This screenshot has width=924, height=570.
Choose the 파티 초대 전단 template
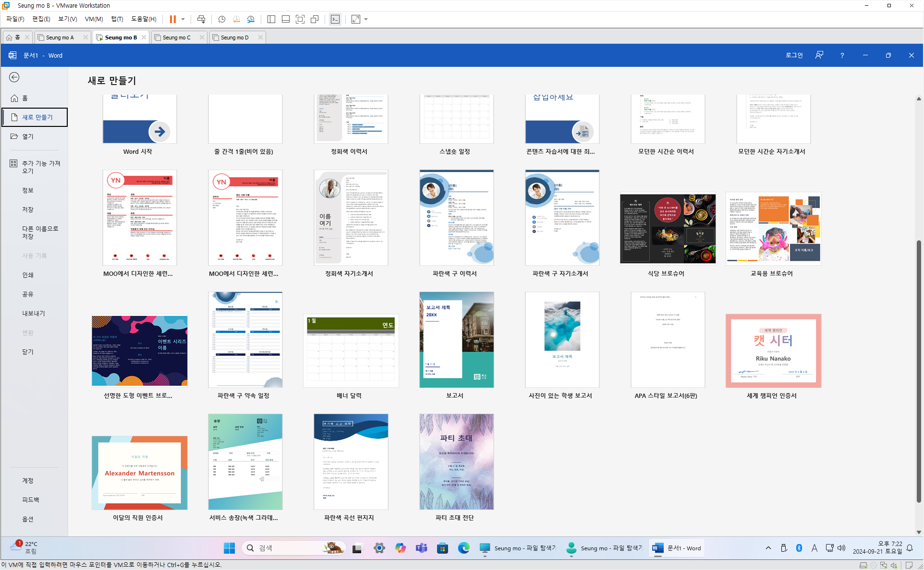tap(456, 462)
